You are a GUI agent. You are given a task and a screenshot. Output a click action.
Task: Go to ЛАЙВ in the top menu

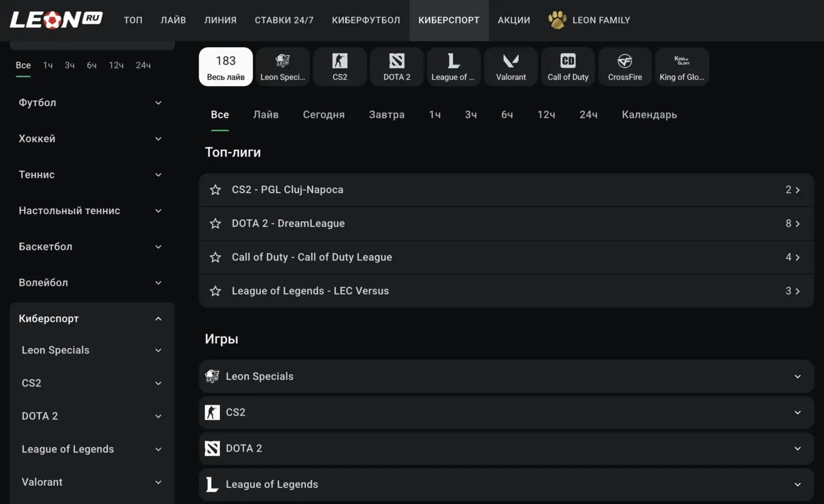coord(173,20)
